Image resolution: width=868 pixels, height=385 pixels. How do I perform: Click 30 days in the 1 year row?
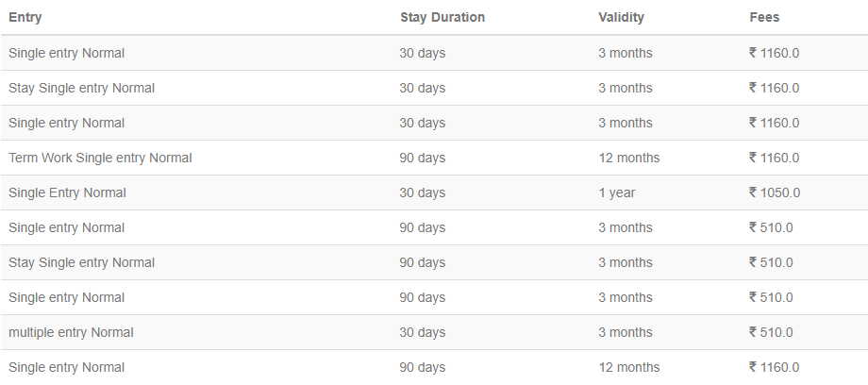pyautogui.click(x=423, y=192)
